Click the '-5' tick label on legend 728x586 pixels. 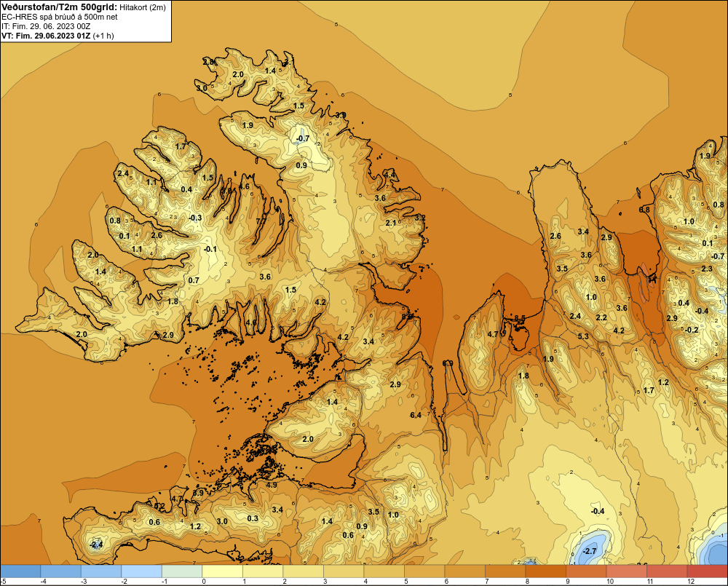pyautogui.click(x=3, y=582)
